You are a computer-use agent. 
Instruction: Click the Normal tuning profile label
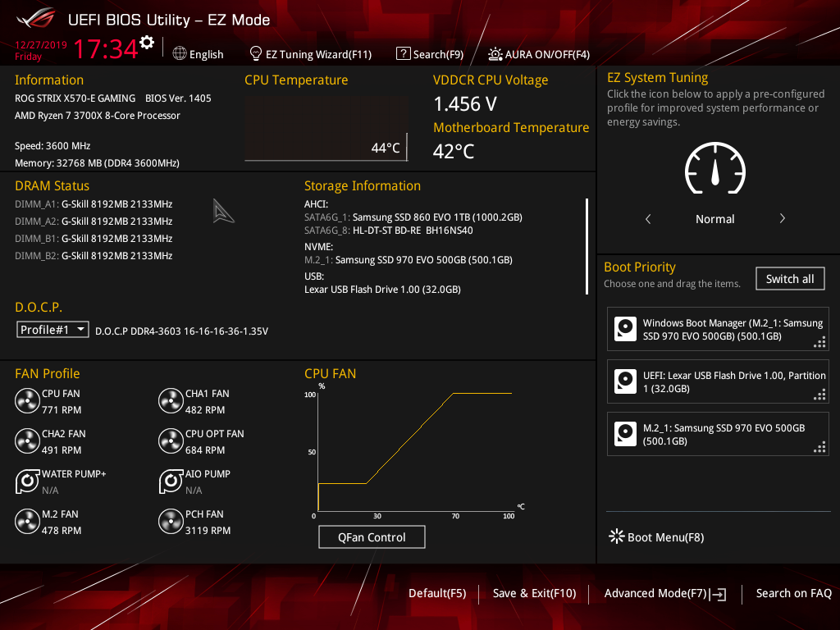[x=714, y=218]
